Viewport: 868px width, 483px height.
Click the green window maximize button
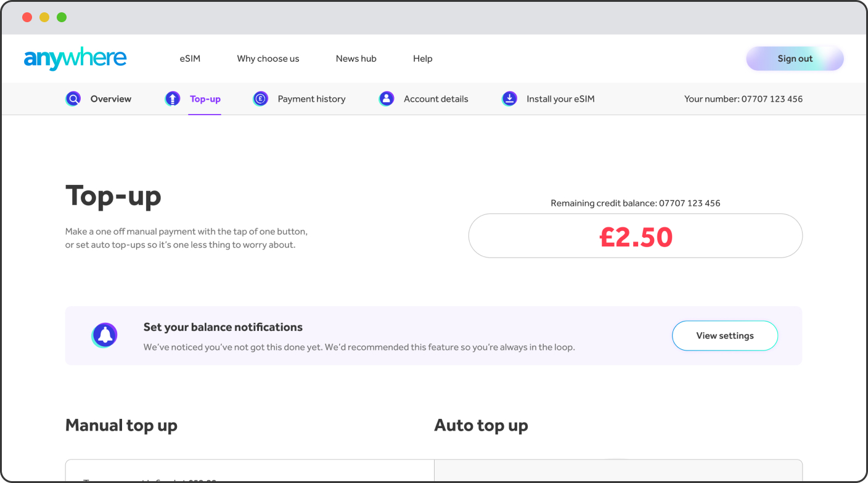62,17
